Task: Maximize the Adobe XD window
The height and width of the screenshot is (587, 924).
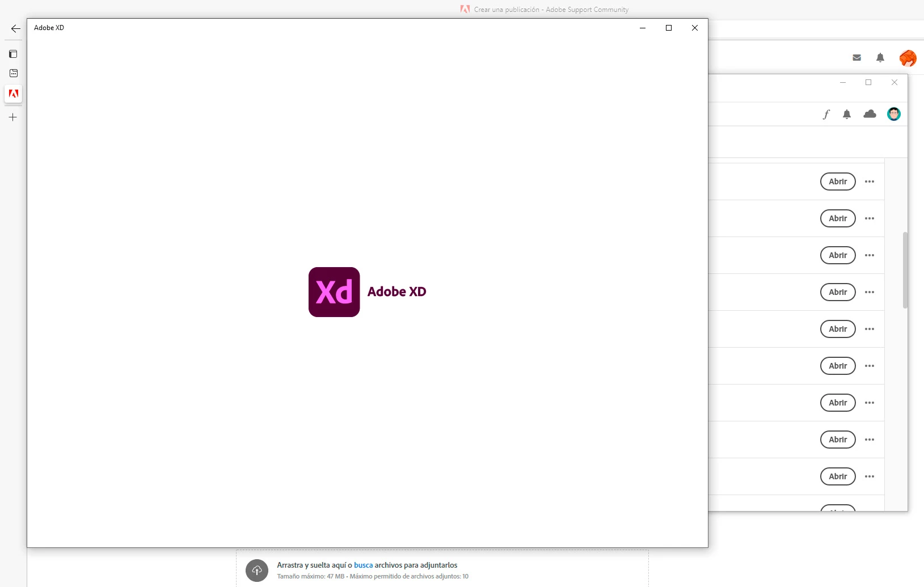Action: tap(669, 28)
